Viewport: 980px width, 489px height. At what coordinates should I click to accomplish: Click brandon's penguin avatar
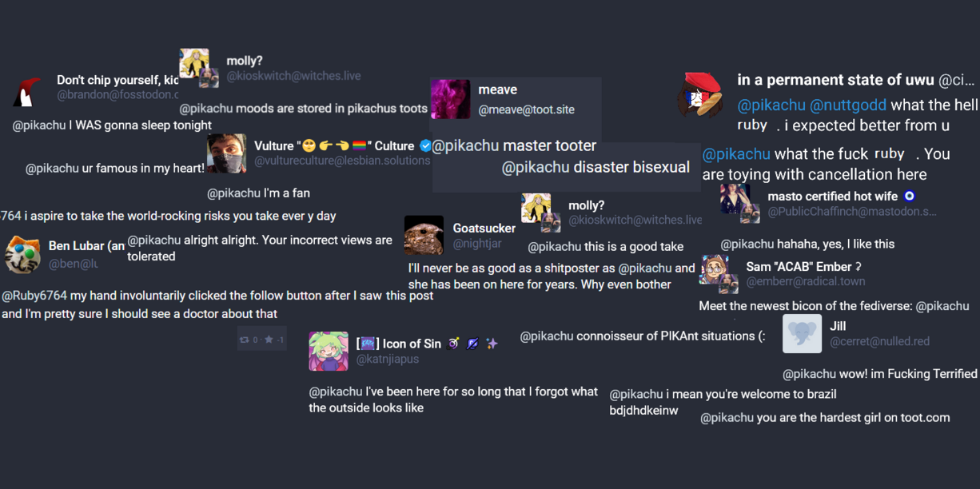[x=27, y=92]
